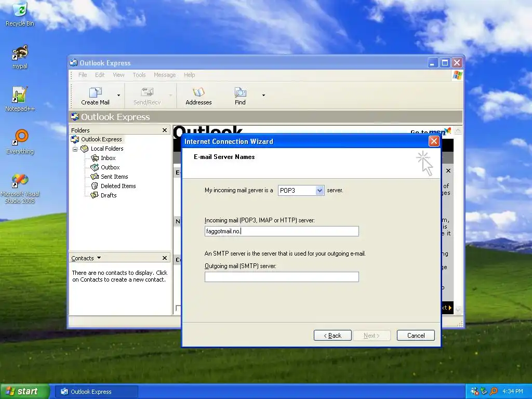Click the Windows flag logo in Outlook Express
Screen dimensions: 532x399
[457, 75]
